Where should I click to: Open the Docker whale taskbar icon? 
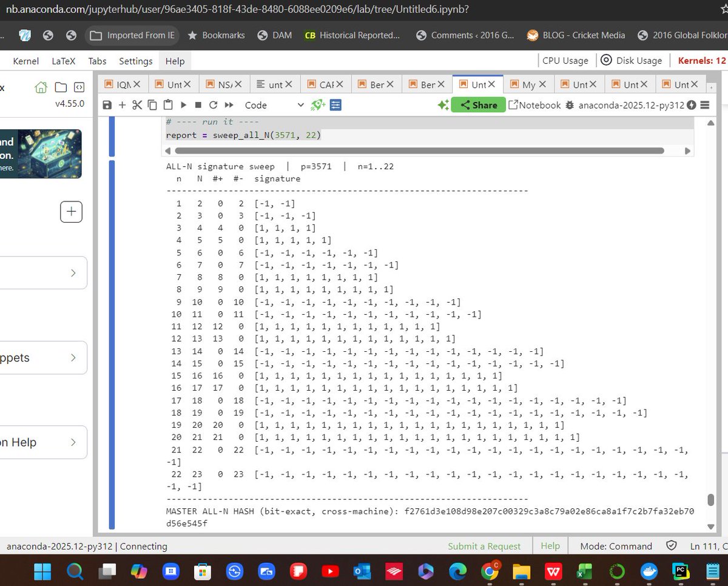pos(649,571)
